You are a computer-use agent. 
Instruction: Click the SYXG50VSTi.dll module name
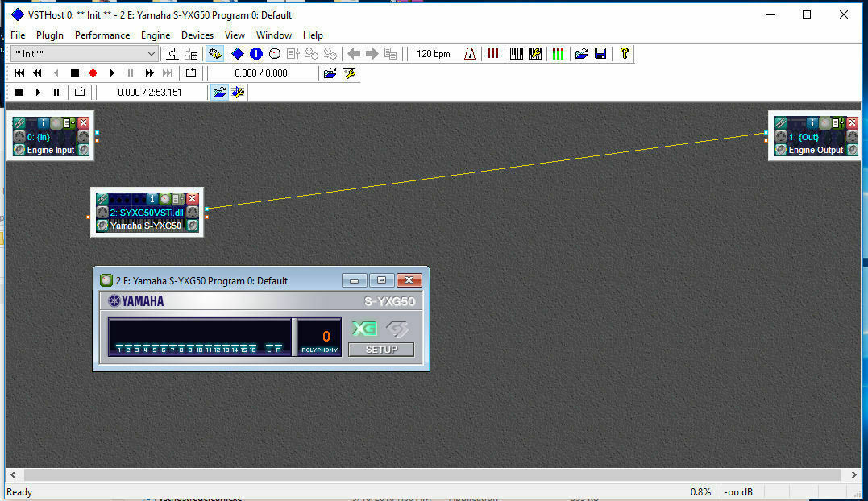pyautogui.click(x=146, y=213)
